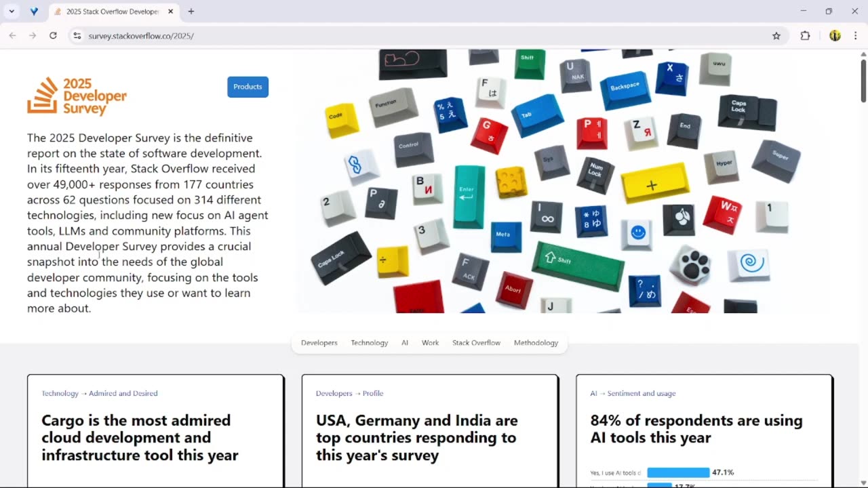This screenshot has width=868, height=488.
Task: Click the dark End keycap
Action: [x=684, y=130]
